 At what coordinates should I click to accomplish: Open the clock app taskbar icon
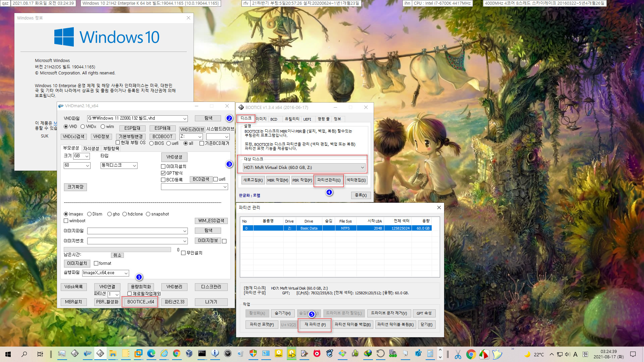228,354
